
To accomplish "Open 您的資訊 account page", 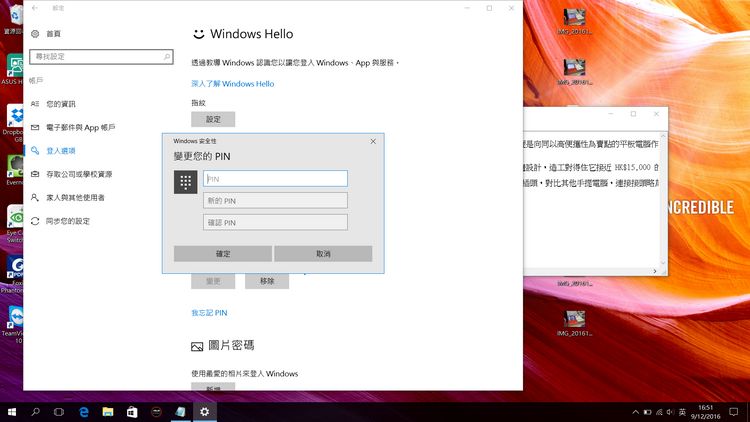I will pyautogui.click(x=61, y=104).
